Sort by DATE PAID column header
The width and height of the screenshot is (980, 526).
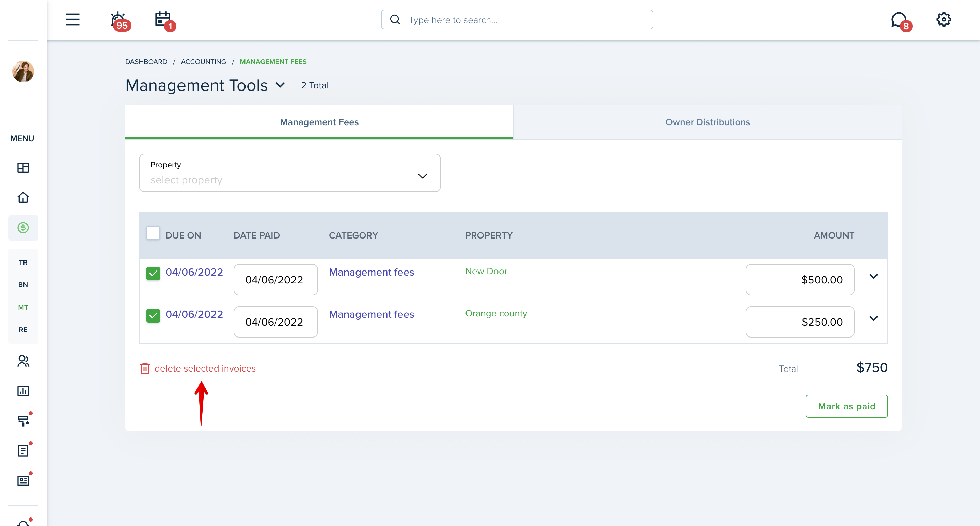coord(256,235)
